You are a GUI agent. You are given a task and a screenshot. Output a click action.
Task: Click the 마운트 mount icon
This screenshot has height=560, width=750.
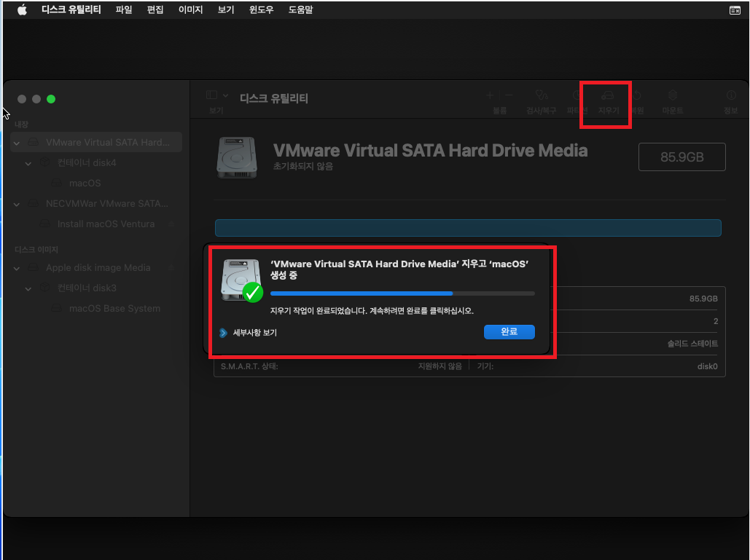point(673,95)
